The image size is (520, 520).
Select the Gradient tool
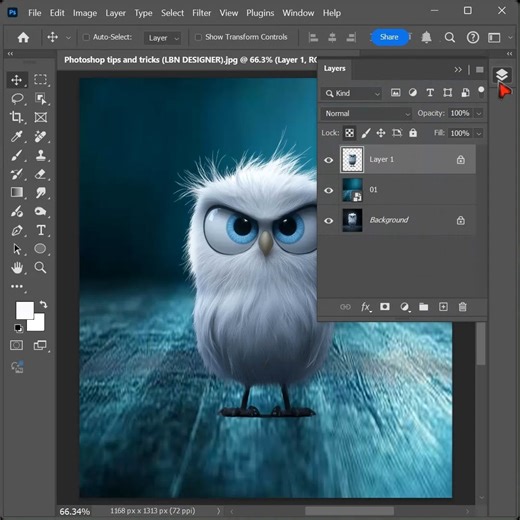click(17, 192)
